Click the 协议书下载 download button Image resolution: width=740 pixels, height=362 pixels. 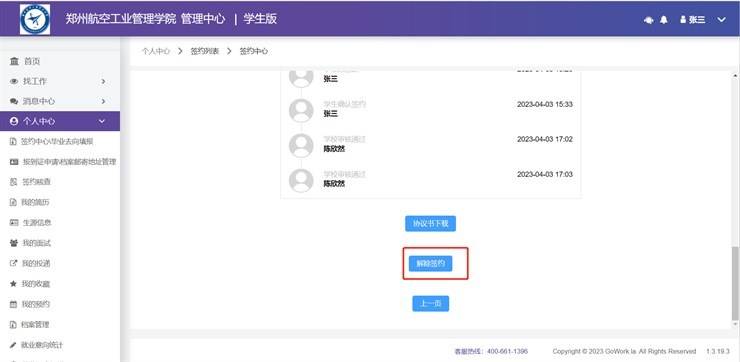(x=430, y=224)
